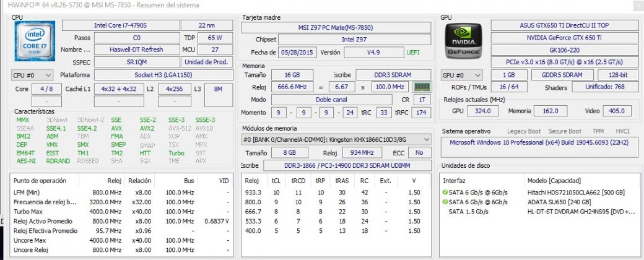The image size is (644, 260).
Task: Click the GPU memory clock 162.0
Action: (x=550, y=111)
